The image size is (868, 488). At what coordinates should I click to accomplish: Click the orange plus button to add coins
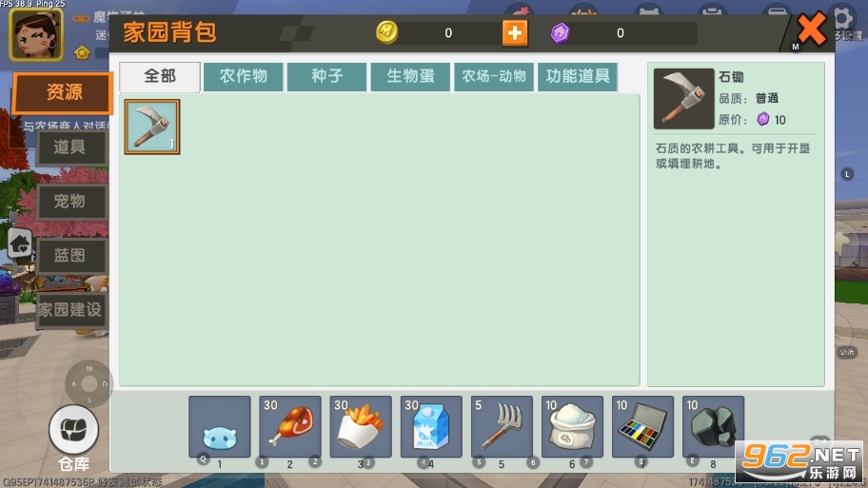514,33
